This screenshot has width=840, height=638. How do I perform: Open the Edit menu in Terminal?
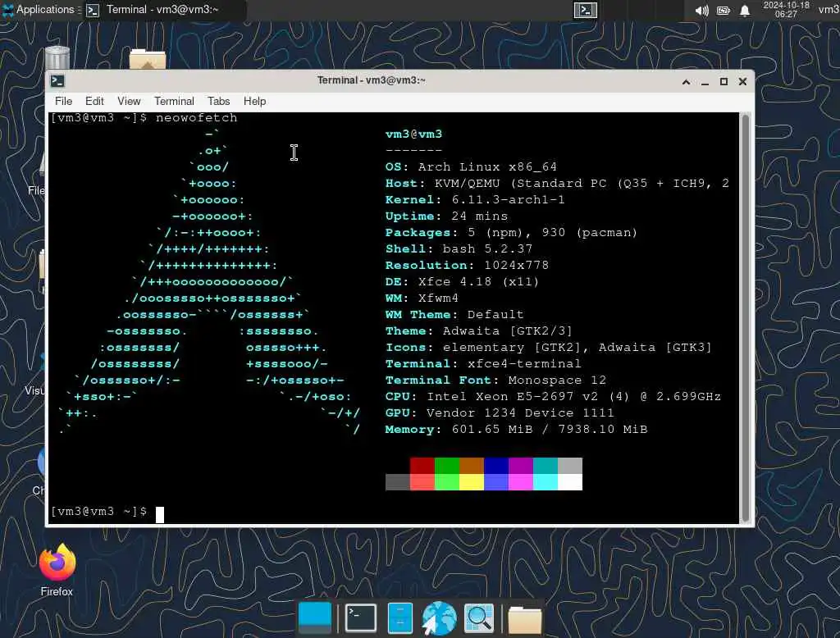(x=94, y=101)
